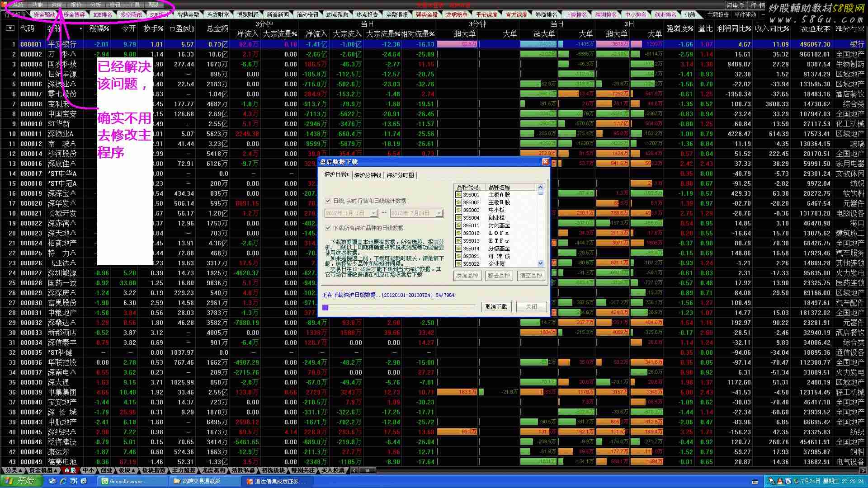Click the 创业板 395004 row icon
This screenshot has width=868, height=488.
[458, 218]
